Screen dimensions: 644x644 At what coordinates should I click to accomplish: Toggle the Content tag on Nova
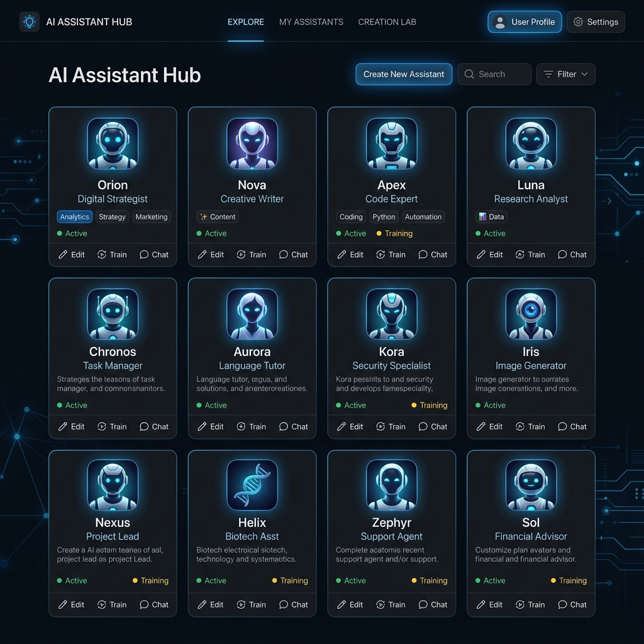pos(218,217)
